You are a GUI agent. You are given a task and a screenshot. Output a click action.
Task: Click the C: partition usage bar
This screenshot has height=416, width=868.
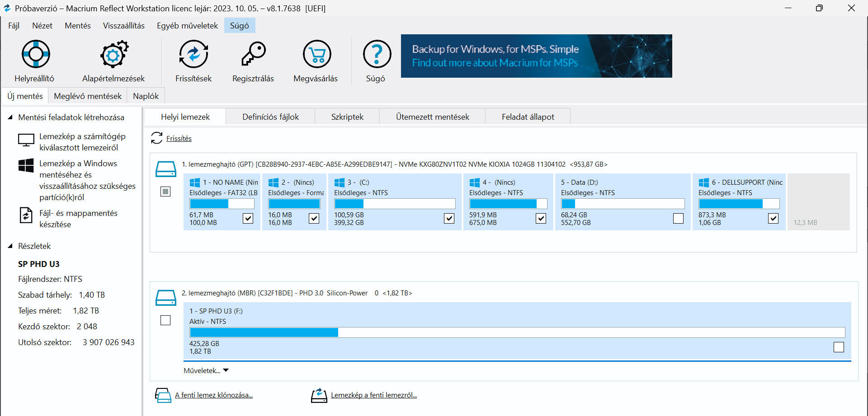pyautogui.click(x=395, y=204)
